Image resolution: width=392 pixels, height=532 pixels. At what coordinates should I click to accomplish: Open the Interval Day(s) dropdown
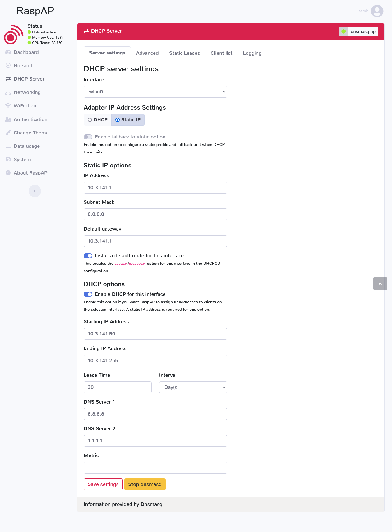pos(193,387)
